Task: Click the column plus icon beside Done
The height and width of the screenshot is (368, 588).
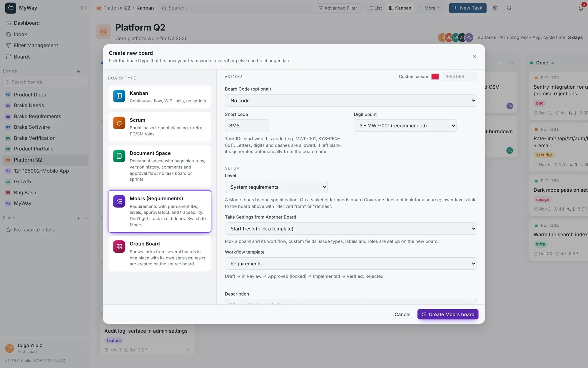Action: coord(500,63)
